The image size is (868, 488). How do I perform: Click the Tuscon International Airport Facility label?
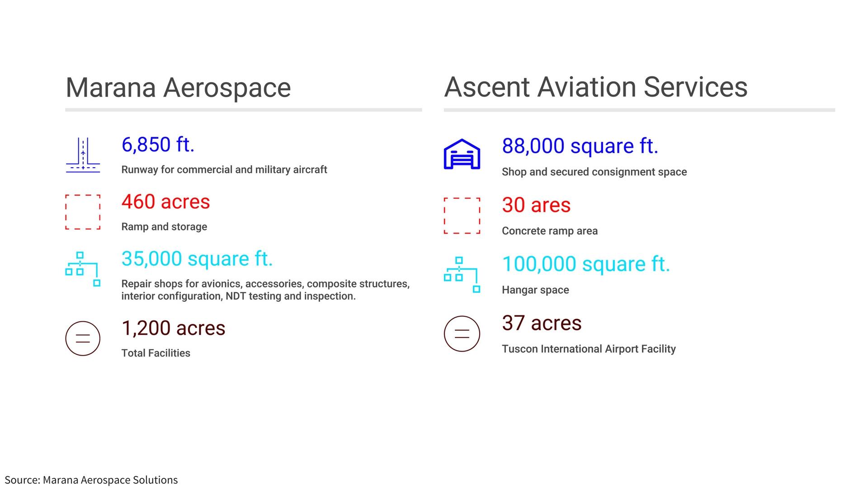point(589,349)
